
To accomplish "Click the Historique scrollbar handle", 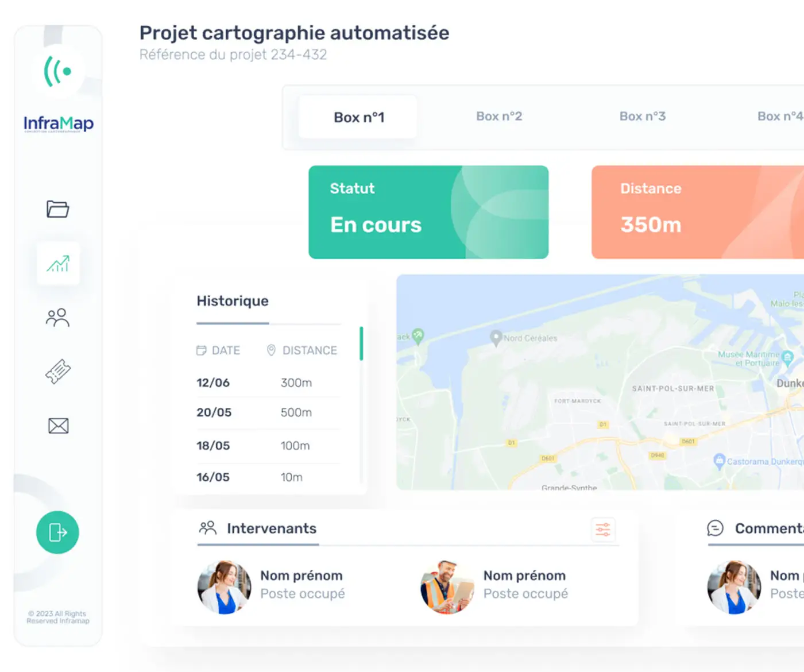I will click(x=361, y=343).
